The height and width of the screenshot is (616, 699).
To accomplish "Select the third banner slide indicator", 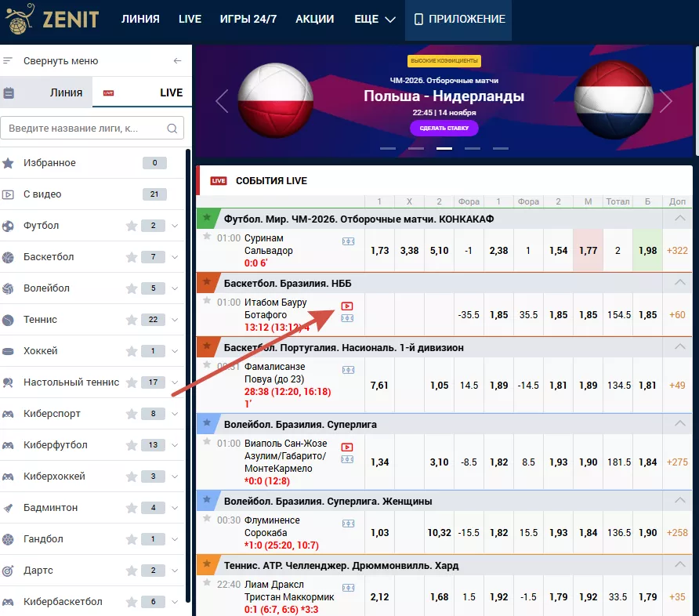I will pos(444,148).
